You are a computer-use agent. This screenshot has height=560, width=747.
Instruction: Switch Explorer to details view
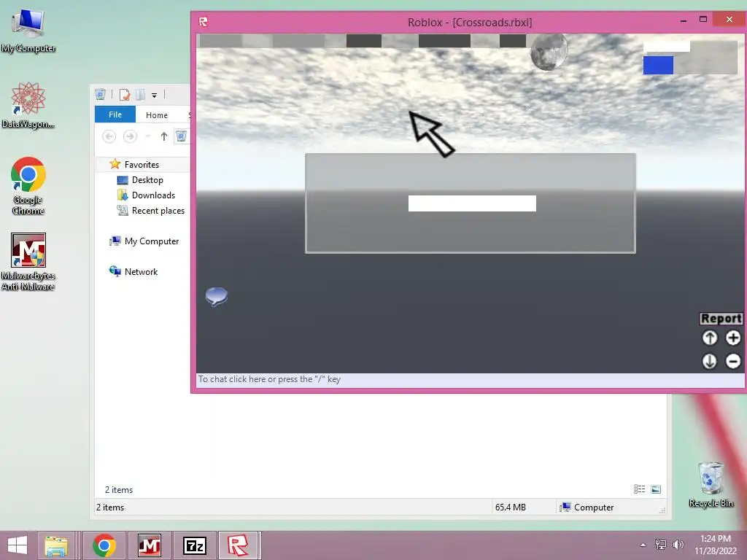(x=639, y=489)
